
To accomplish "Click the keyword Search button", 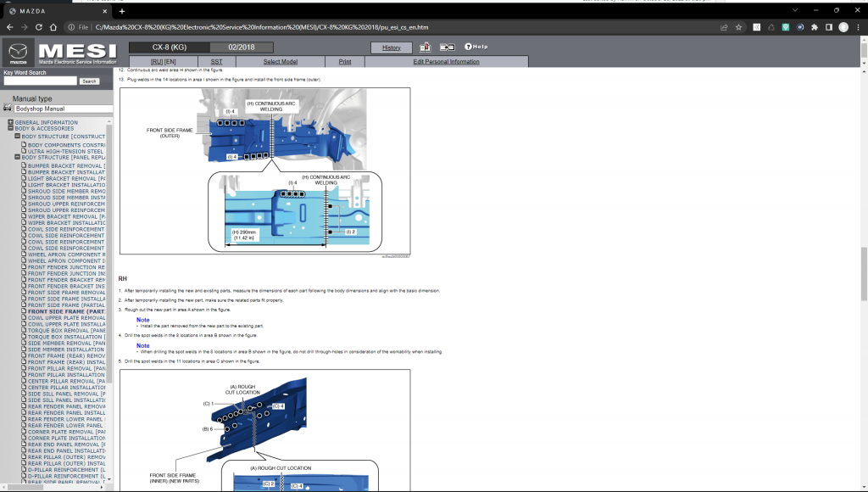I will (89, 81).
